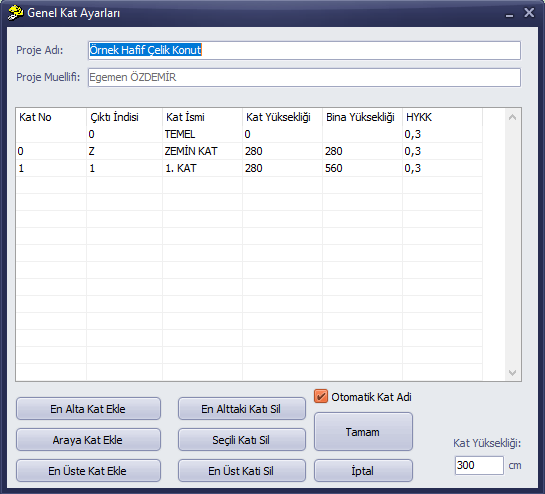Viewport: 545px width, 494px height.
Task: Click ZEMİN KAT's 280 Bina Yüksekliği cell
Action: [363, 151]
